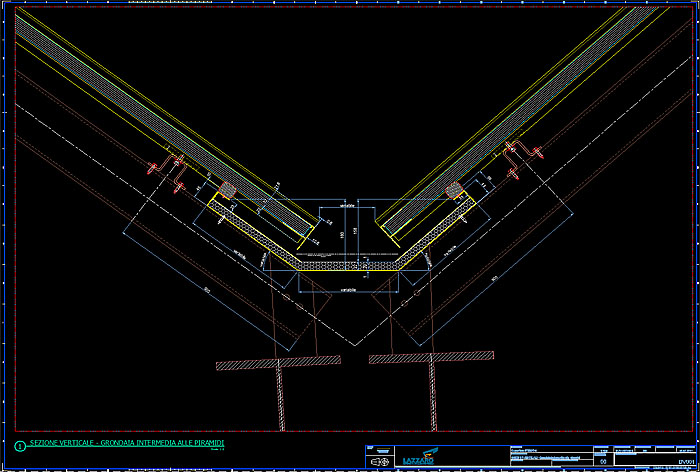Click the circled section number beside the title

point(20,444)
